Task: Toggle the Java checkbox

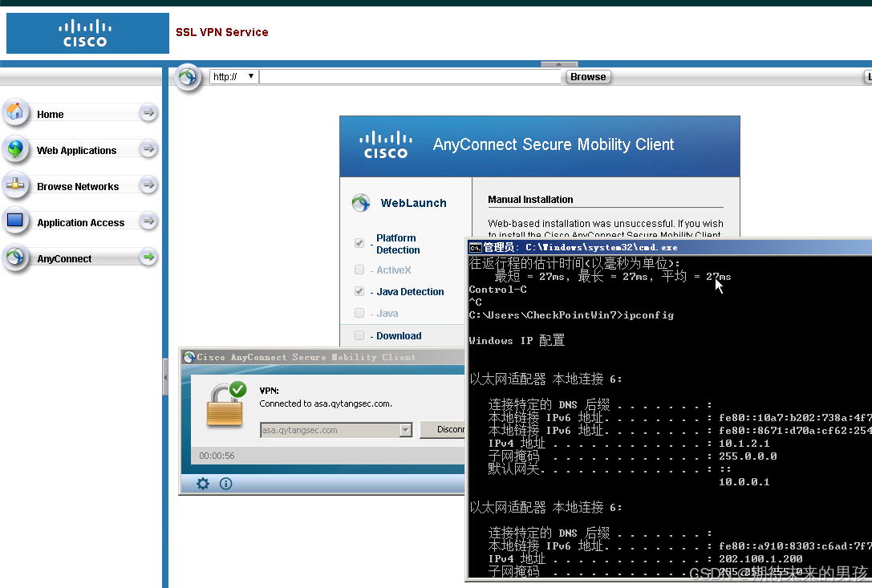Action: (x=359, y=313)
